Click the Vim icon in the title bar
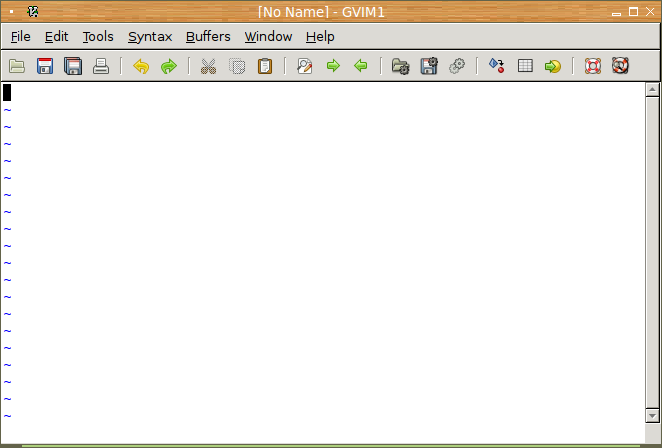Image resolution: width=662 pixels, height=448 pixels. click(x=33, y=12)
